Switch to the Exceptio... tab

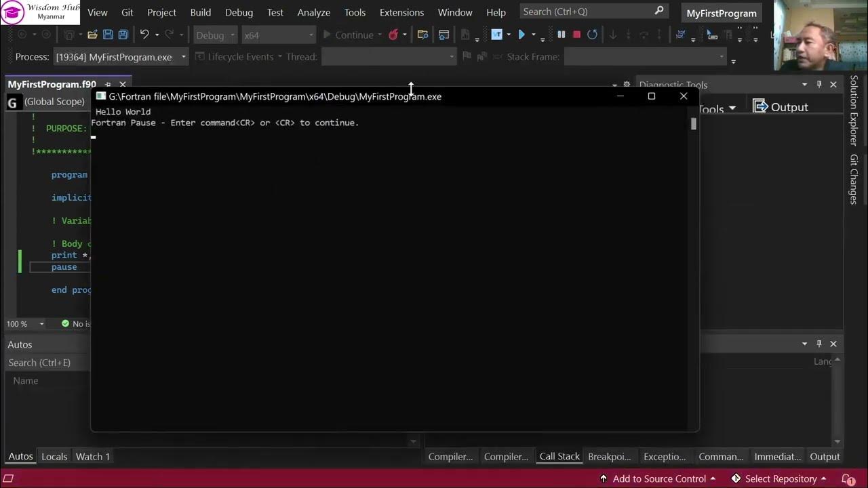pos(665,456)
